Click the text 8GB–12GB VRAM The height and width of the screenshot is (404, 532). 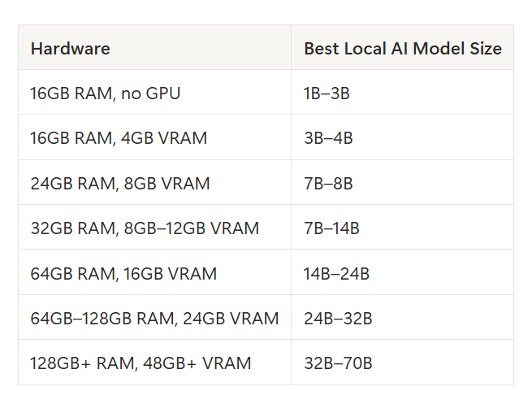192,228
